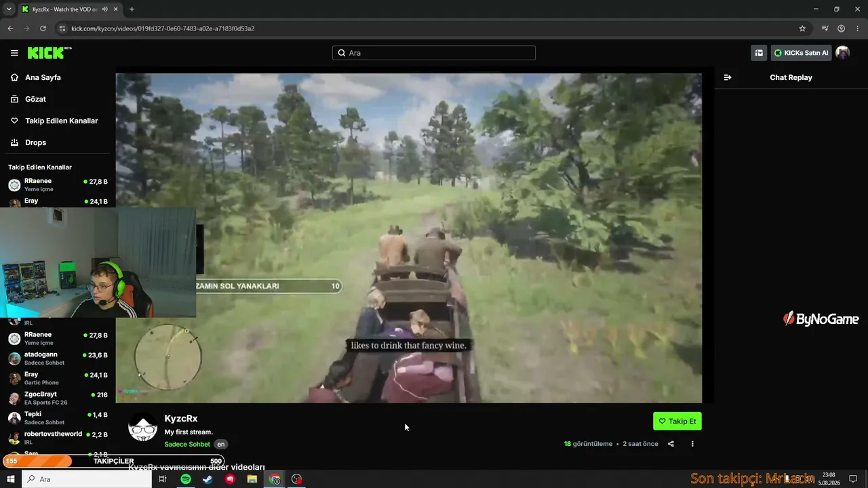The image size is (868, 488).
Task: Open the Chrome three-dot menu
Action: pos(857,28)
